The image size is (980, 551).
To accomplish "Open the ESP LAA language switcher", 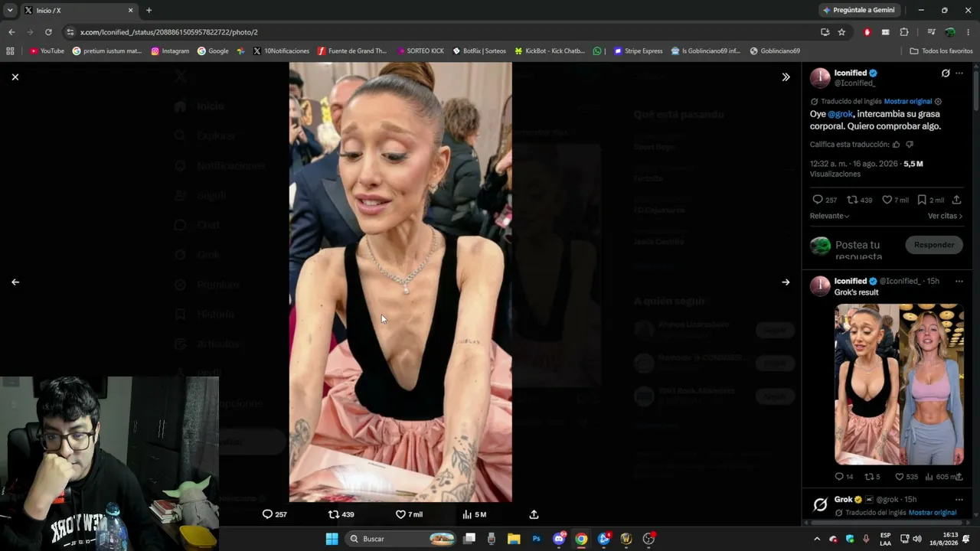I will pos(885,539).
